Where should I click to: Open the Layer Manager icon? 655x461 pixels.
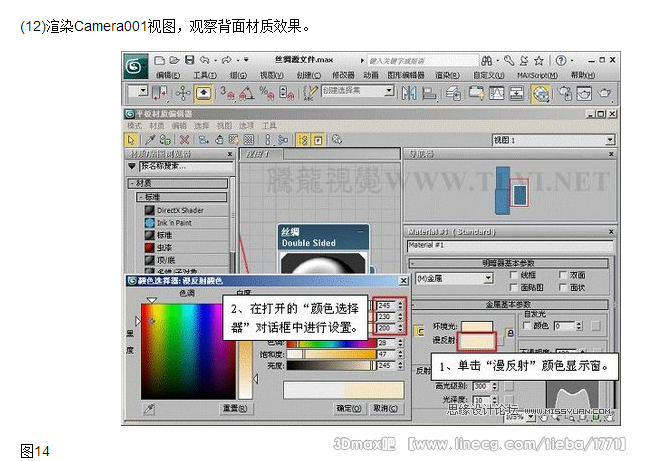[x=453, y=93]
